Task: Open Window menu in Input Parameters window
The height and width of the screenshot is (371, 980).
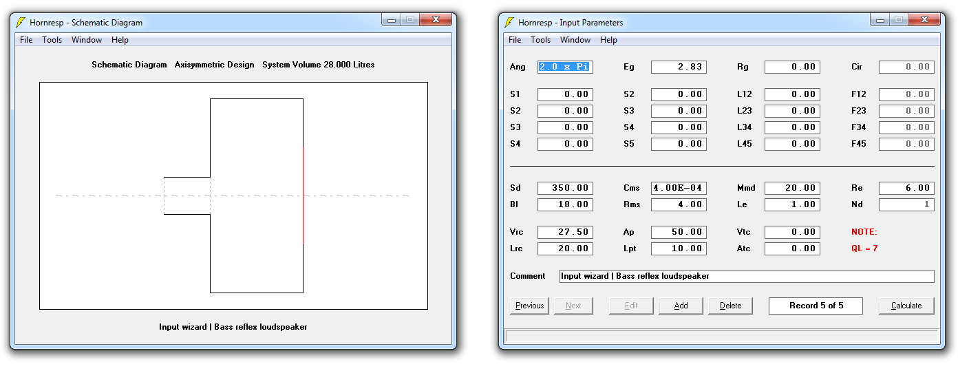Action: [575, 40]
